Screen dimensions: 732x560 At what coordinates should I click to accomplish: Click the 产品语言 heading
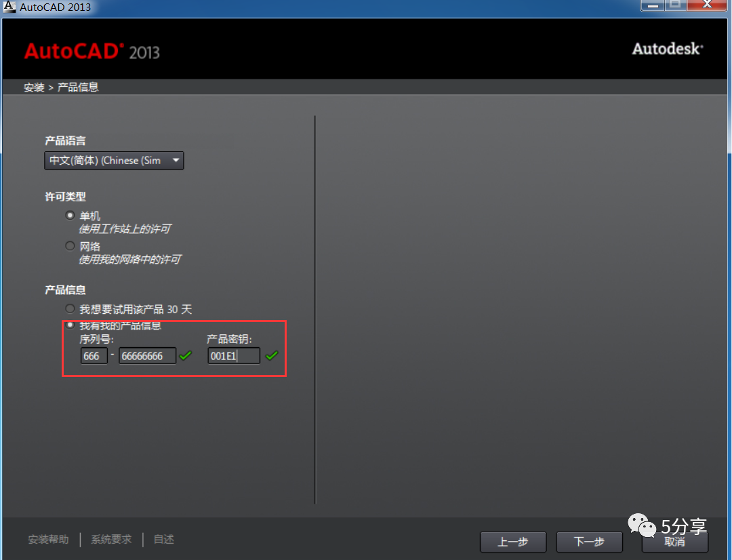click(65, 140)
